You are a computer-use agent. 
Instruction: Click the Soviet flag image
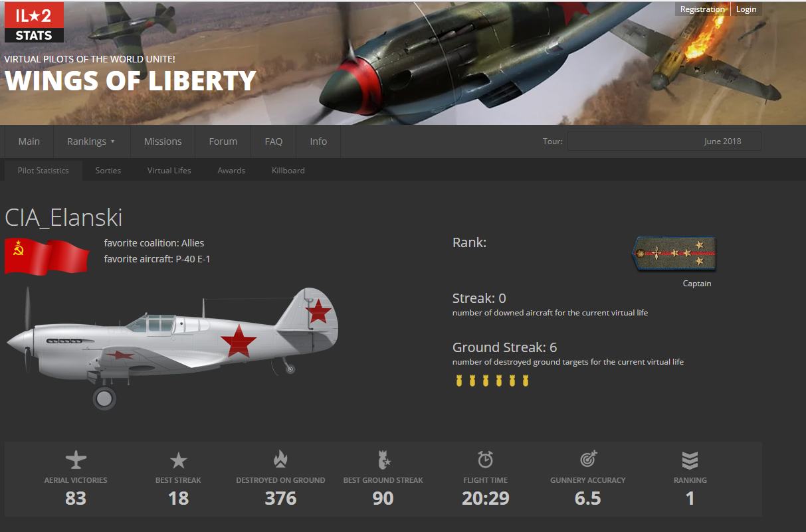pos(47,256)
